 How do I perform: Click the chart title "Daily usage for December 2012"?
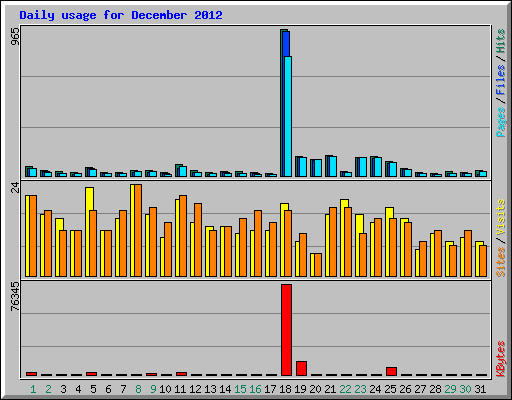(121, 15)
